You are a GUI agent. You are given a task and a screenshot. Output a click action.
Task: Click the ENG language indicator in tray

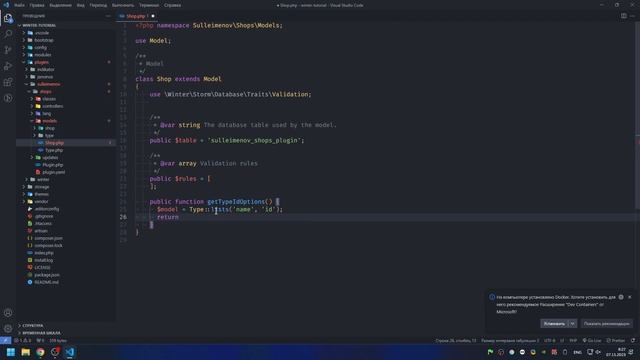pyautogui.click(x=577, y=352)
